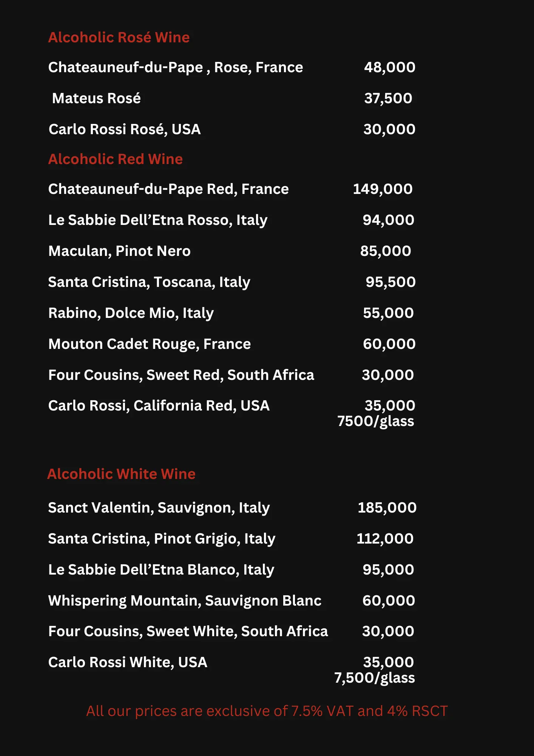Click the Alcoholic Red Wine heading
This screenshot has height=756, width=534.
tap(115, 159)
